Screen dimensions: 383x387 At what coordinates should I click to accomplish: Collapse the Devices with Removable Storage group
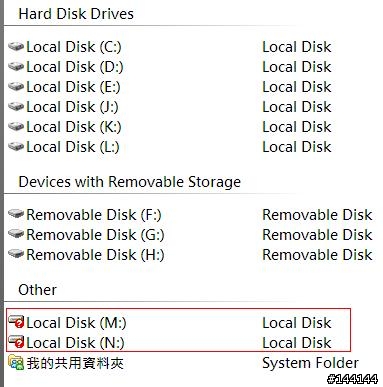pyautogui.click(x=129, y=182)
